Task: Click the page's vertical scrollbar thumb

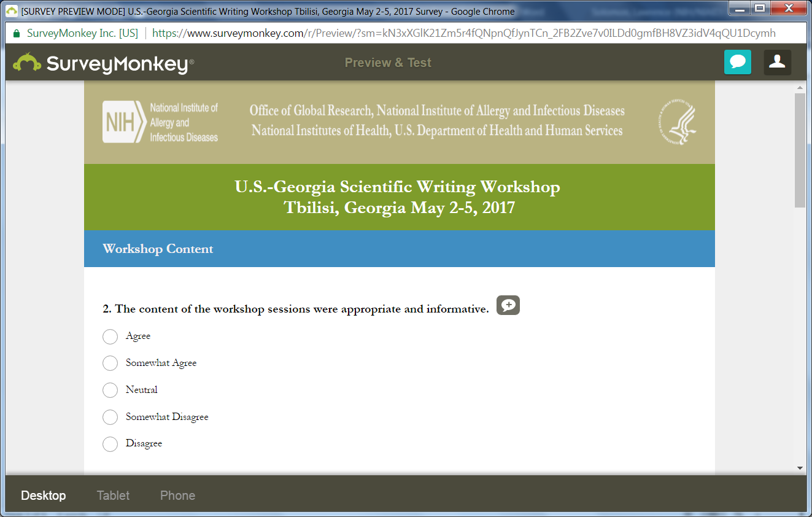Action: coord(800,150)
